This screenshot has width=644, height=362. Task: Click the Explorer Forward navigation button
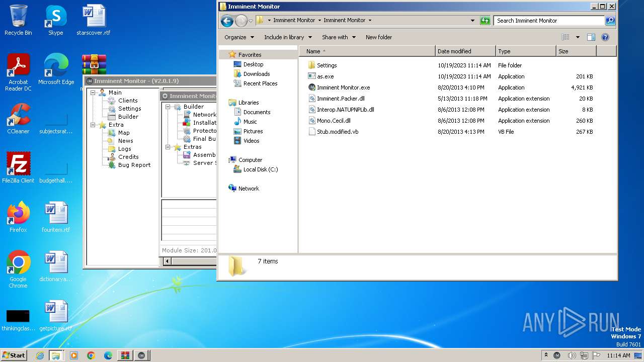(241, 21)
